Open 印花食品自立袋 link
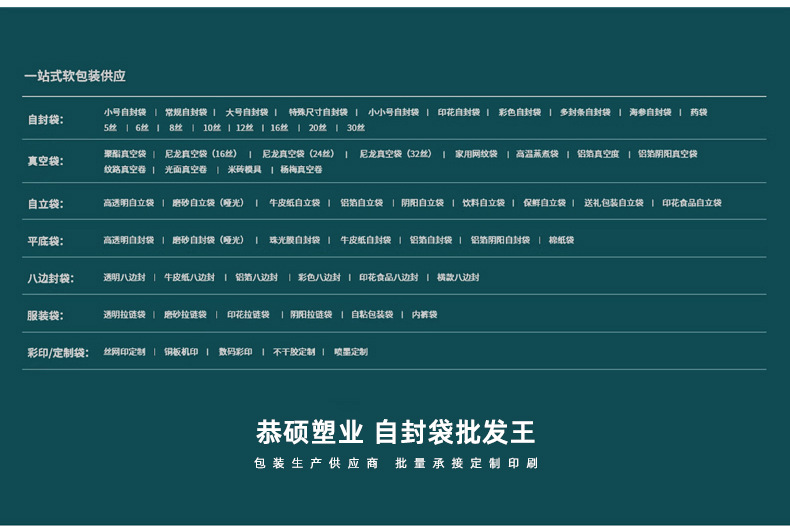The width and height of the screenshot is (790, 526). point(692,203)
